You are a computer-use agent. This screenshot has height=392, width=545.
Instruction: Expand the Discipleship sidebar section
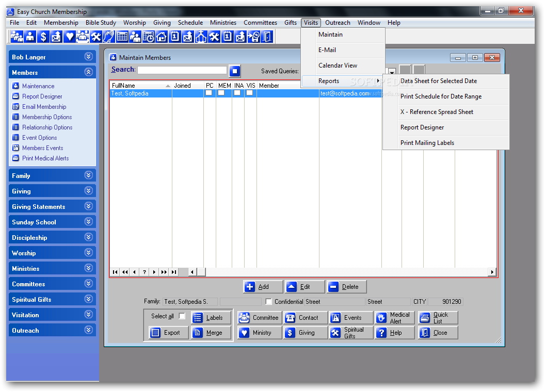(x=89, y=237)
